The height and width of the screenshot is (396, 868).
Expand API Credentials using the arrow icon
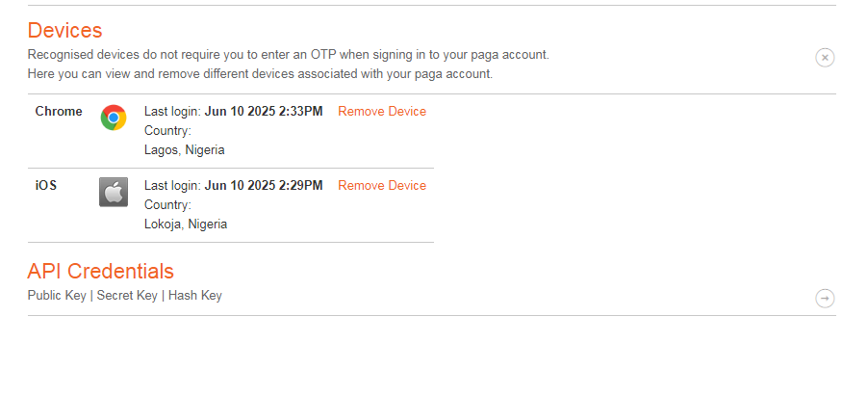point(825,299)
